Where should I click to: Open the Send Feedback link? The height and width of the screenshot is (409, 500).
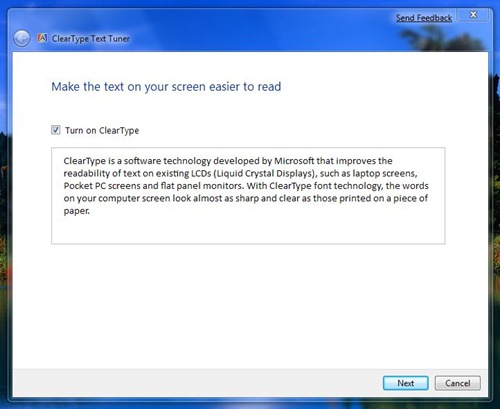pos(424,18)
